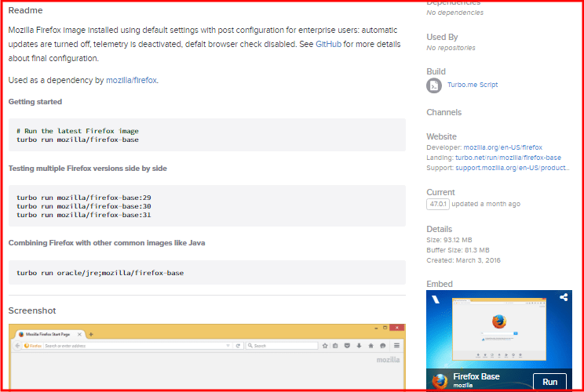Click the bookmarks list icon in the Firefox screenshot

tap(335, 346)
